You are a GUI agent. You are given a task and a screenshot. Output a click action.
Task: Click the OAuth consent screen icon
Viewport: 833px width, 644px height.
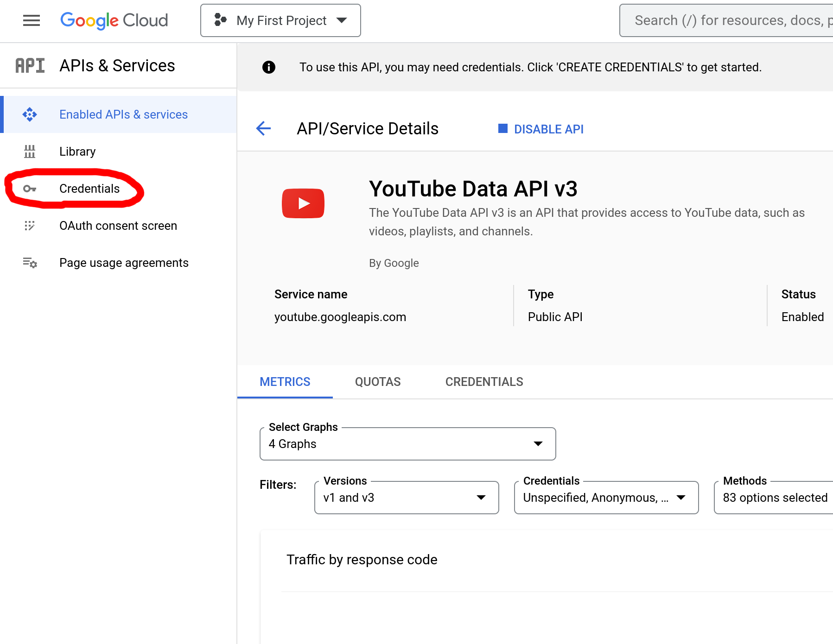click(30, 226)
